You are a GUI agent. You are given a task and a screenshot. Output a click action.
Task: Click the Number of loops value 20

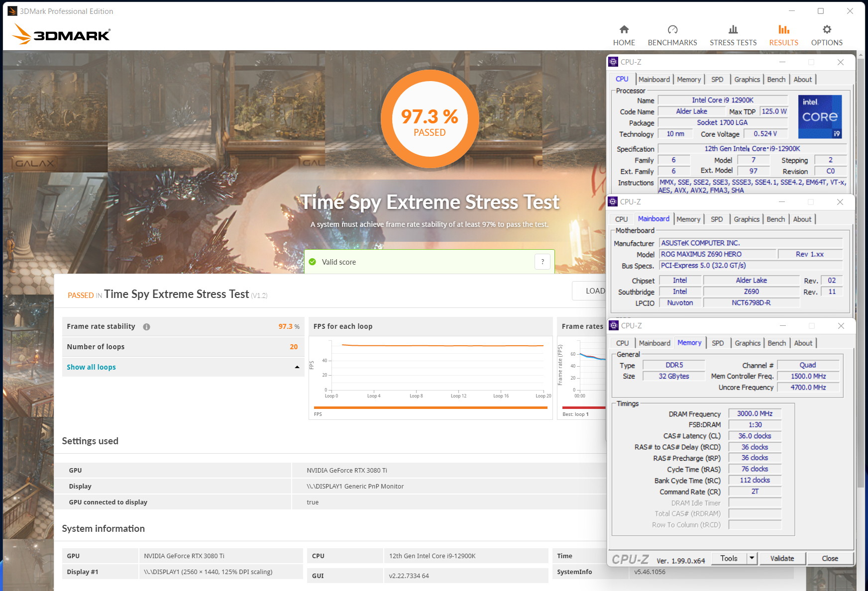(x=294, y=347)
